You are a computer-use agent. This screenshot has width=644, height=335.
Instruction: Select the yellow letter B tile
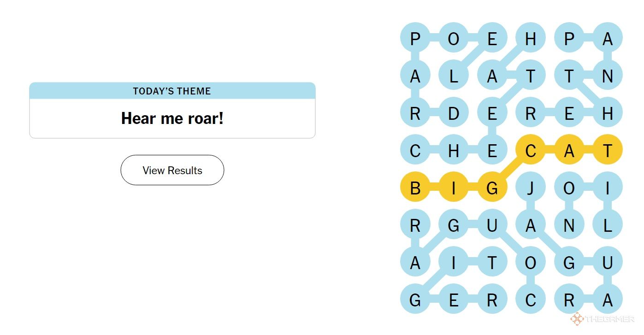tap(415, 188)
